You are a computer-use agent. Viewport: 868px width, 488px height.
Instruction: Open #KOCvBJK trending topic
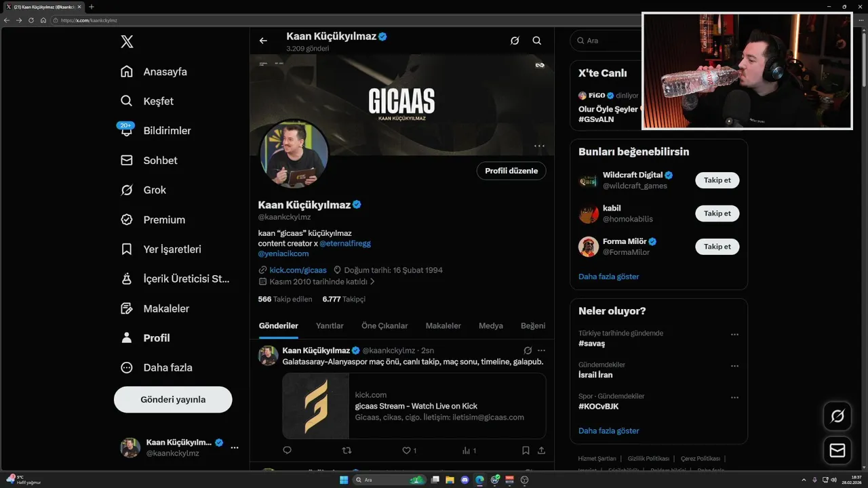tap(598, 407)
